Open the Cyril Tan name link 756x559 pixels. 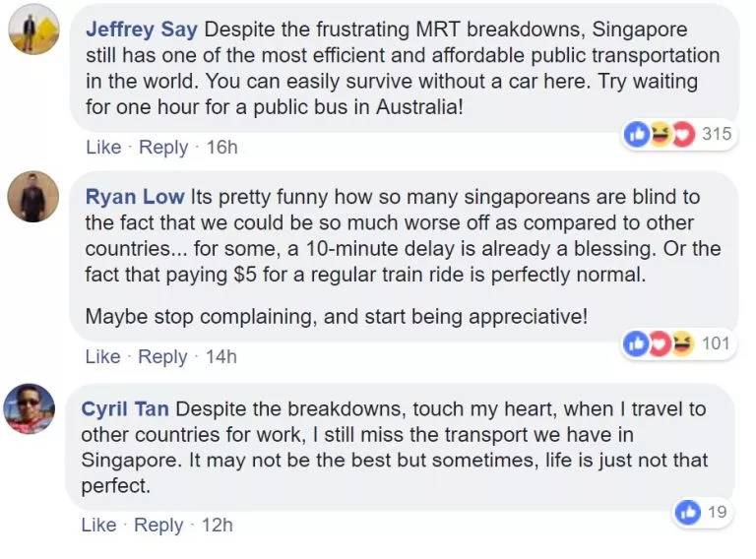coord(125,408)
